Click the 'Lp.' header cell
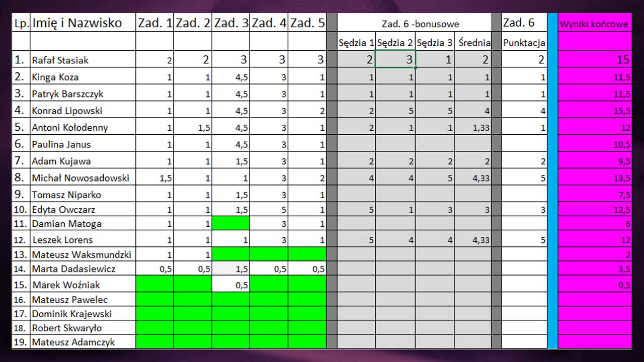Viewport: 644px width, 362px height. point(21,23)
